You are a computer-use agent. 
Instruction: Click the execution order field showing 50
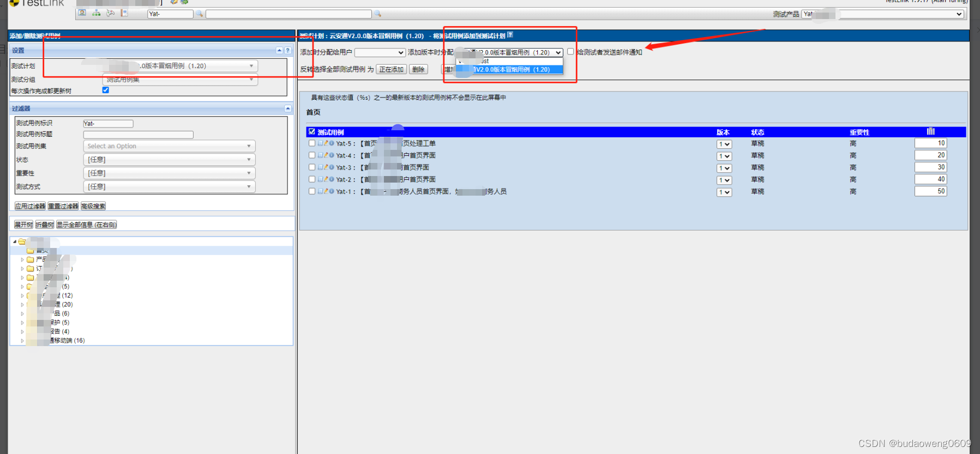pos(930,191)
